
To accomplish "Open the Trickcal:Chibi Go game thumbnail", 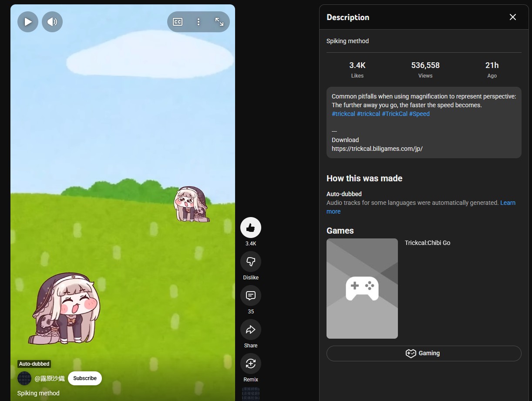I will [362, 289].
